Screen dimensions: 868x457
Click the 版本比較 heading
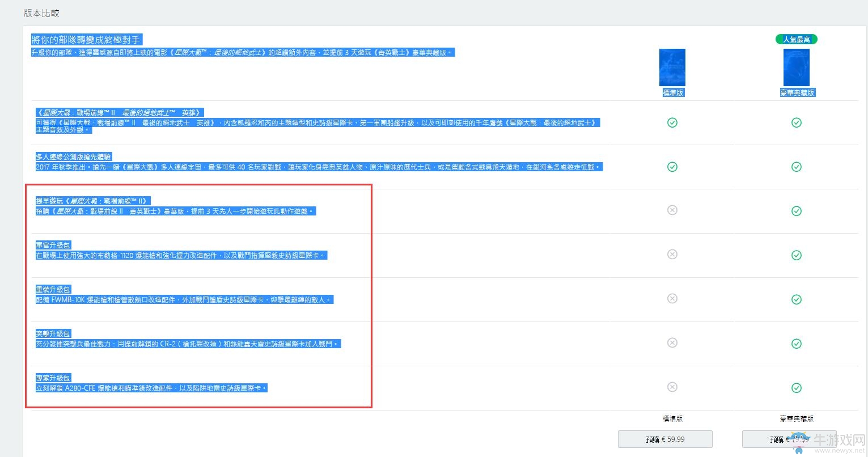click(41, 13)
